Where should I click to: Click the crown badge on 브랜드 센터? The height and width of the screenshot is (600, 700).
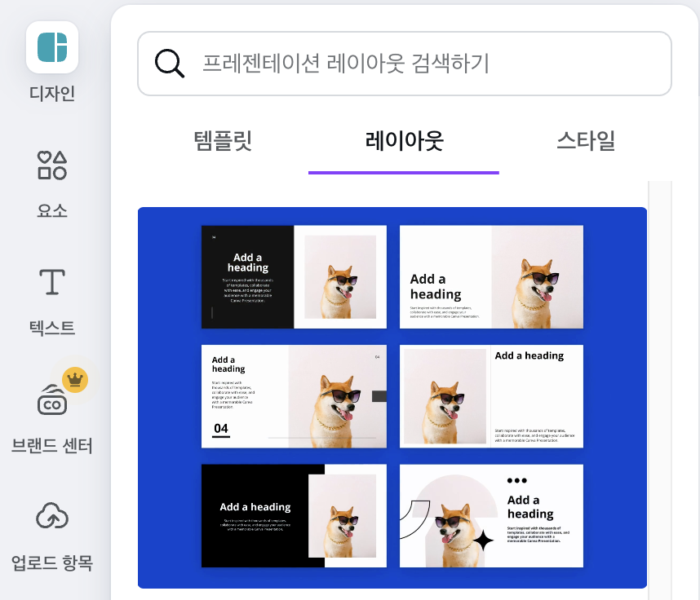pyautogui.click(x=75, y=380)
